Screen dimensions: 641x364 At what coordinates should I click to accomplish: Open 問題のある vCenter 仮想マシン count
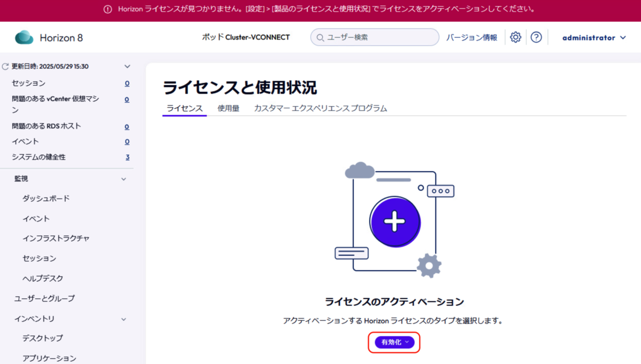click(x=127, y=99)
